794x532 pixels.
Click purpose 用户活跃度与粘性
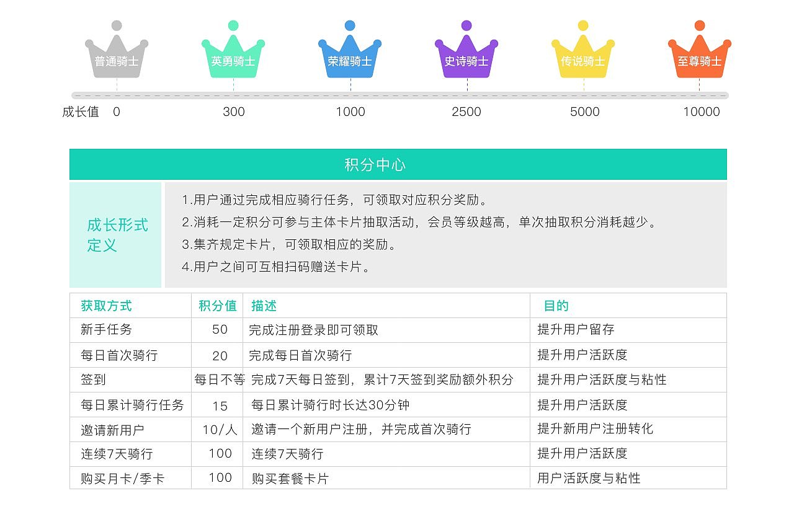pyautogui.click(x=589, y=478)
